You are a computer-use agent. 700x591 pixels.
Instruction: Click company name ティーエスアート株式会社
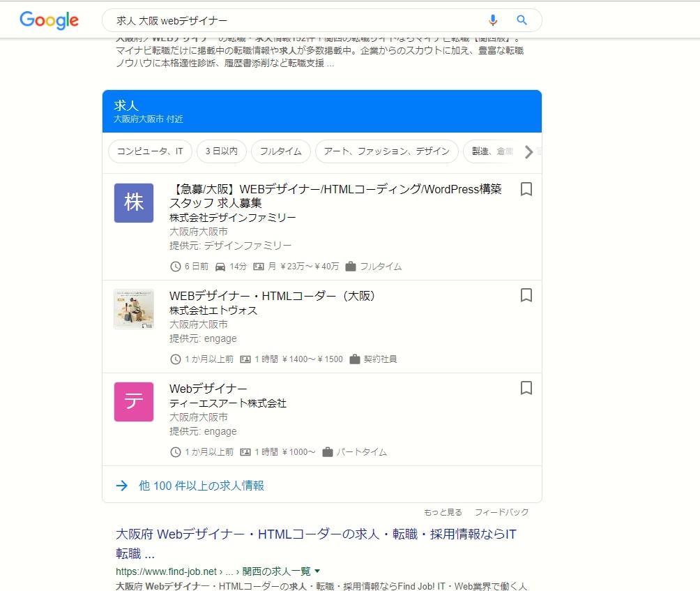[228, 403]
